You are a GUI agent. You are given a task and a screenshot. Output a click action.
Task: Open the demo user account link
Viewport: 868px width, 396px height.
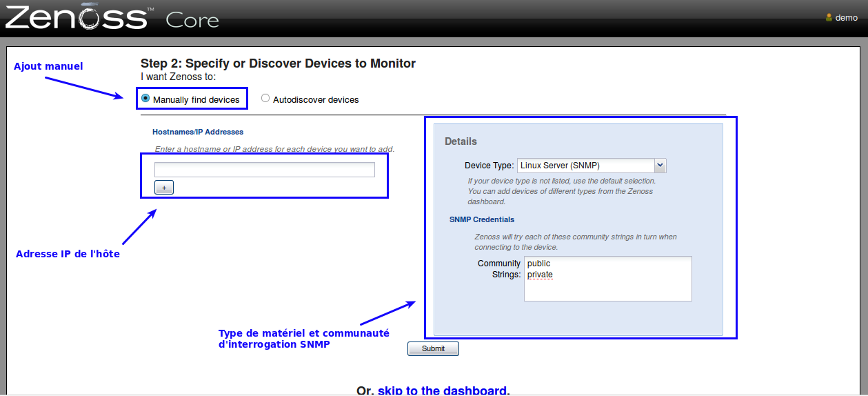coord(846,18)
